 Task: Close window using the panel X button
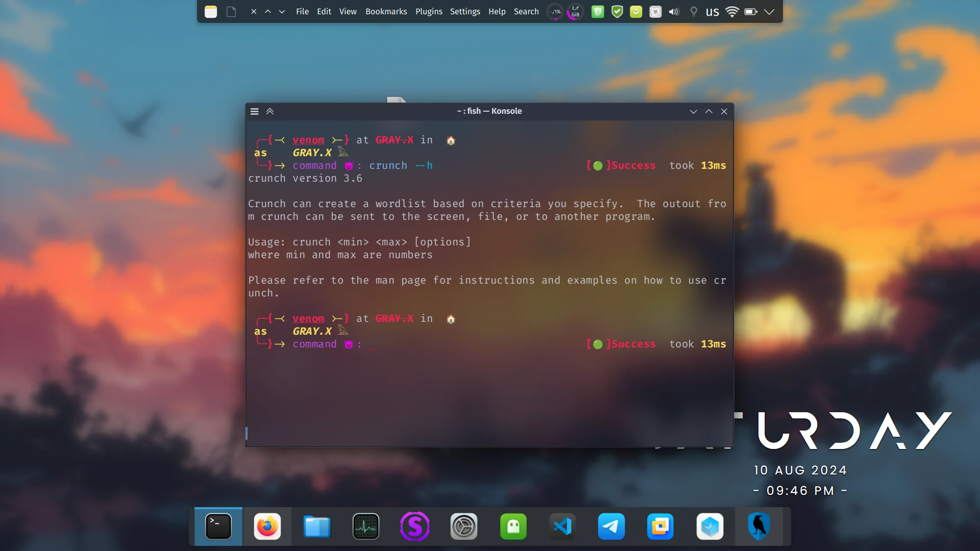click(x=254, y=11)
